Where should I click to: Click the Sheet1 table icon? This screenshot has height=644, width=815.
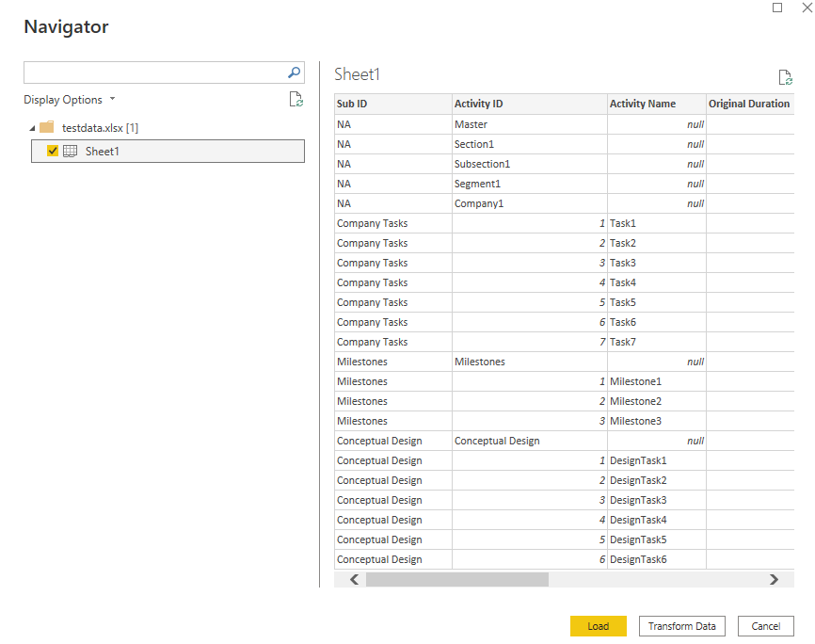70,151
